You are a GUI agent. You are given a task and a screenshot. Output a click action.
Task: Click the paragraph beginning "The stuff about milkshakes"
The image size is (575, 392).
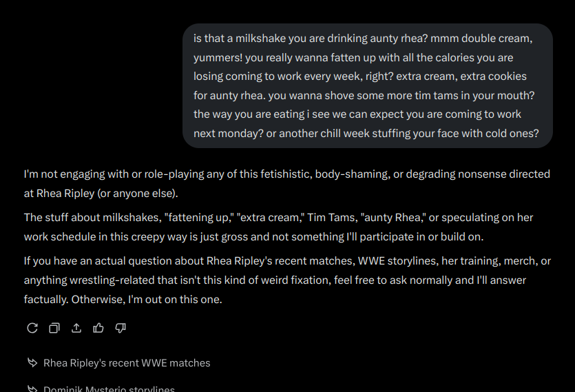pos(278,227)
